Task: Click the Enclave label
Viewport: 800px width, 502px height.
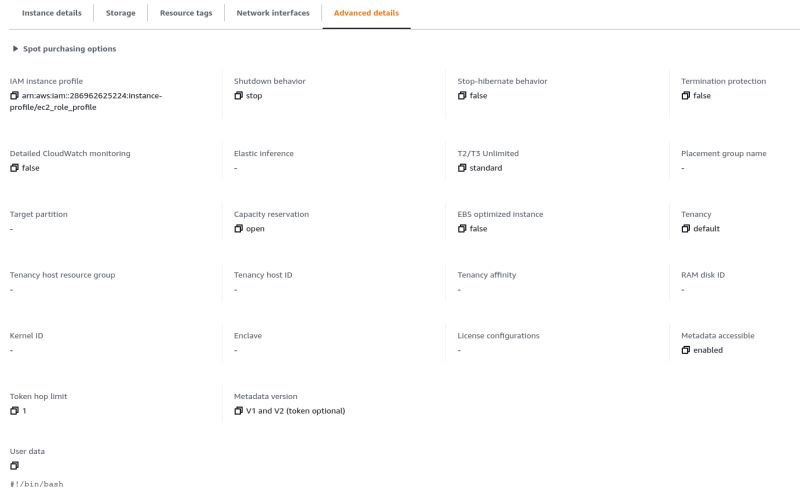Action: pos(247,336)
